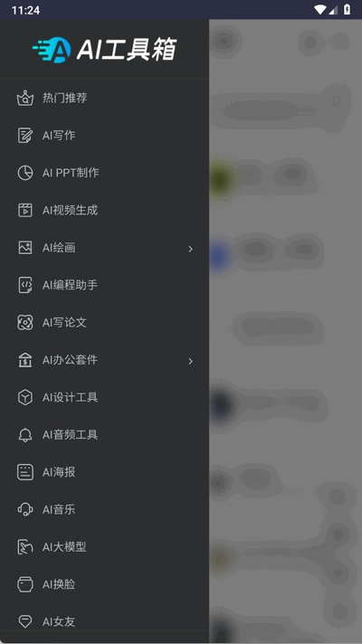Click the atom icon next to AI写论文
362x644 pixels.
click(25, 322)
